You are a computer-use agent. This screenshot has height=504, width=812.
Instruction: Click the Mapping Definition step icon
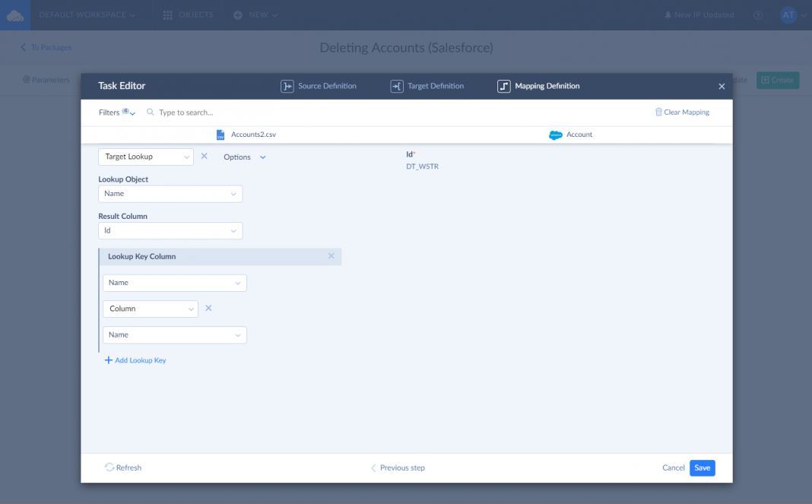pyautogui.click(x=504, y=87)
